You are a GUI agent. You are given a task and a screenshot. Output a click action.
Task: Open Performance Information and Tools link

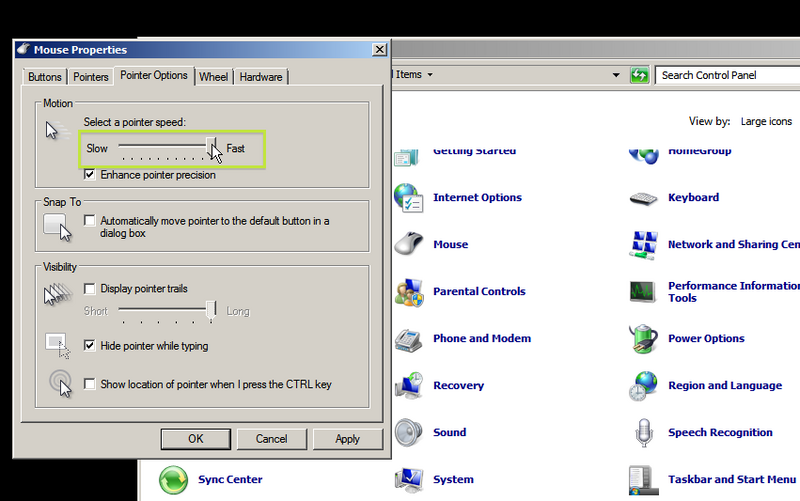734,292
